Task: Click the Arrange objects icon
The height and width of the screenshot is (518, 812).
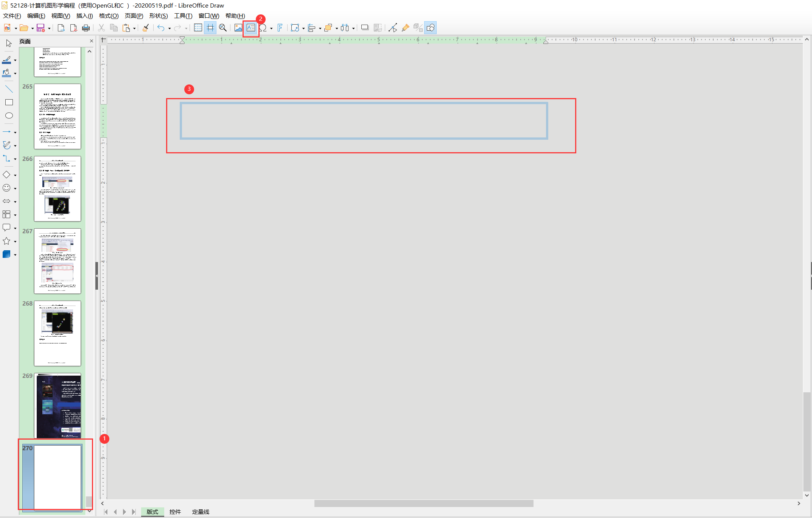Action: click(328, 28)
